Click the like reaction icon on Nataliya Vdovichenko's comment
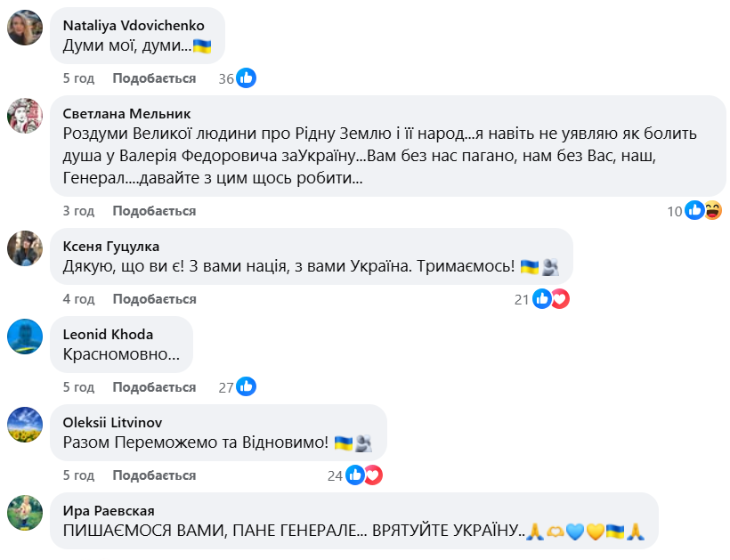Screen dimensions: 730x560 245,77
